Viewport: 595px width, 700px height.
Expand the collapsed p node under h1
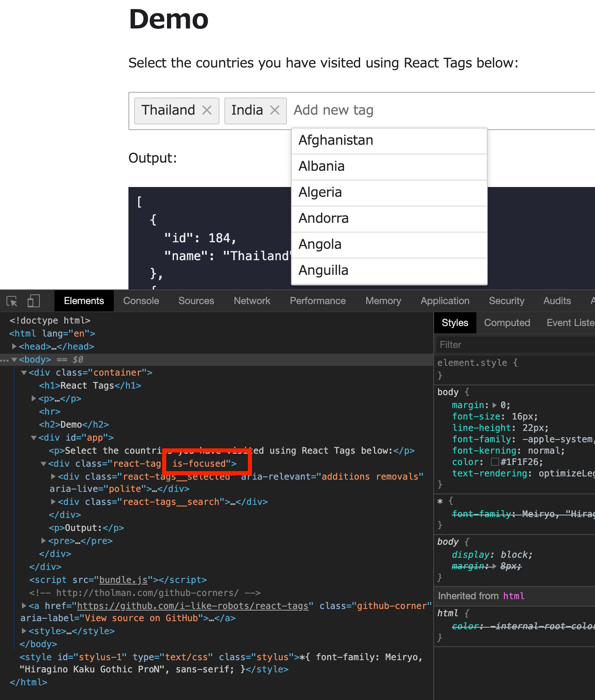point(34,399)
